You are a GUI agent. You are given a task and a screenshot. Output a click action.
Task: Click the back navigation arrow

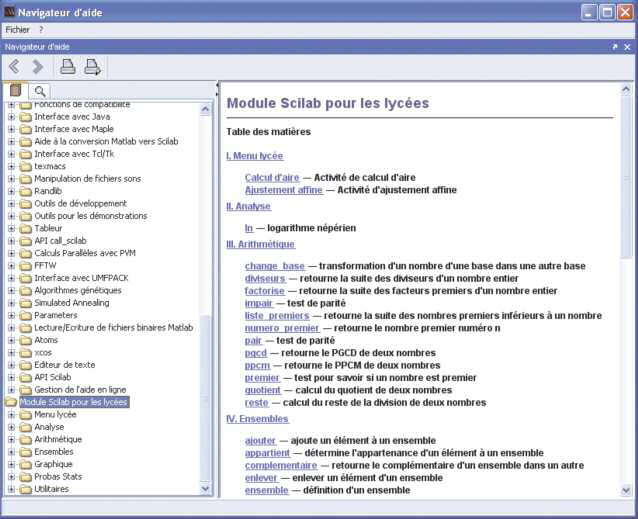pyautogui.click(x=15, y=67)
